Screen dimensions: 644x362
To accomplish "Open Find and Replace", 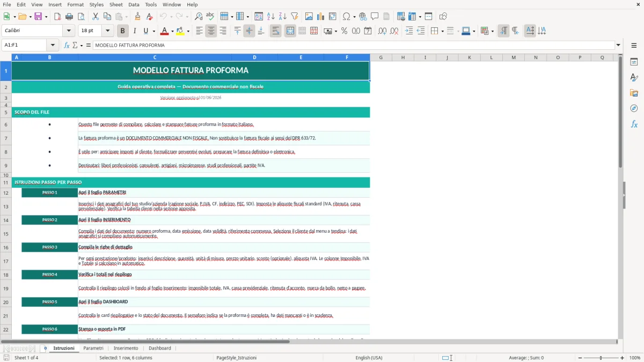I will point(199,17).
